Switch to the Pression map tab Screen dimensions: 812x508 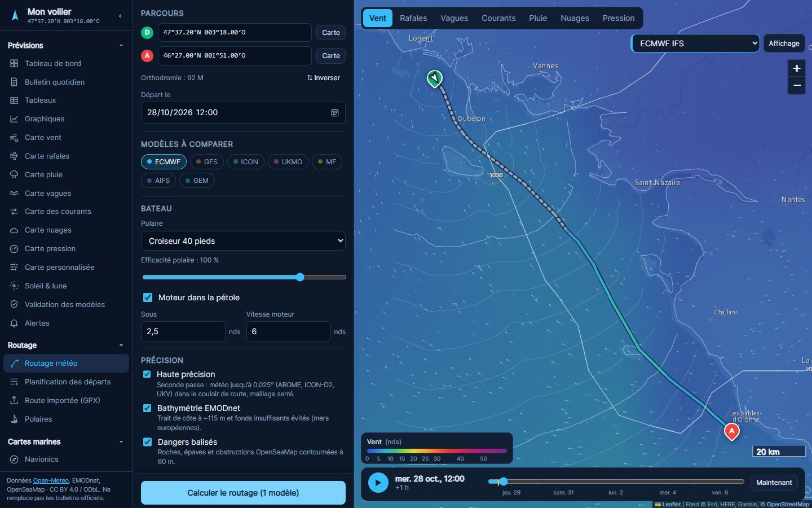click(x=619, y=18)
